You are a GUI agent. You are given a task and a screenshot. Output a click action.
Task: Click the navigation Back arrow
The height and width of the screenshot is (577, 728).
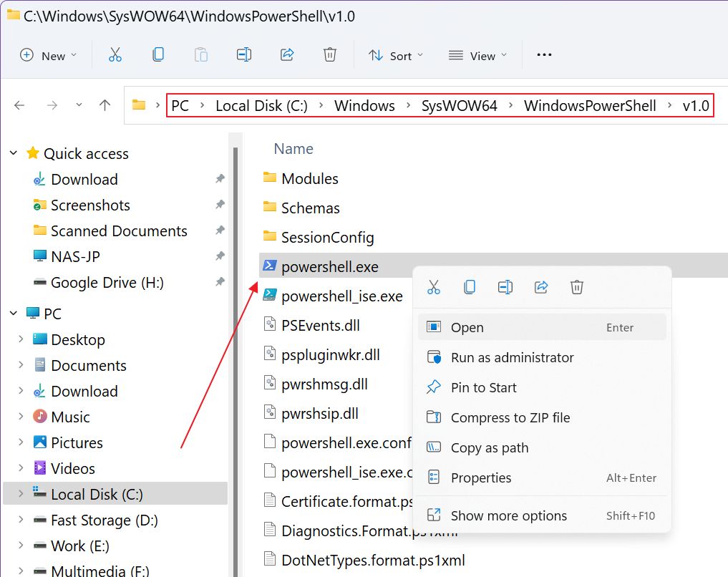point(19,105)
